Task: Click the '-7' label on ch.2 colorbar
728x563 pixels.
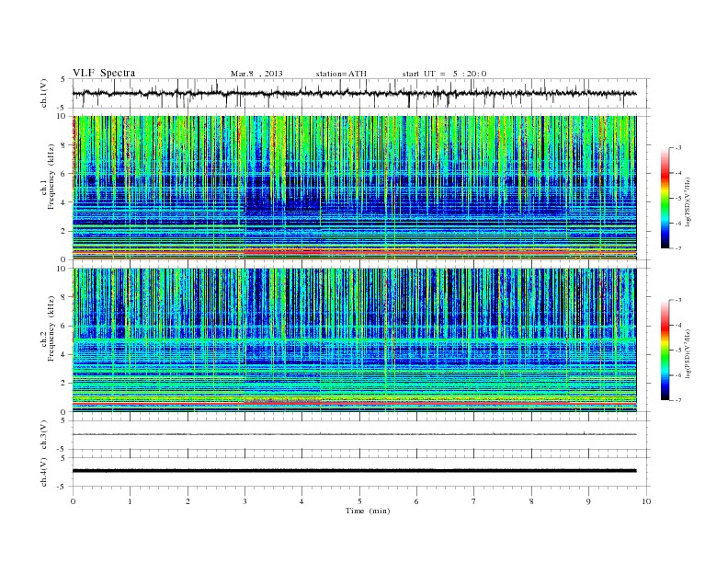Action: (677, 400)
